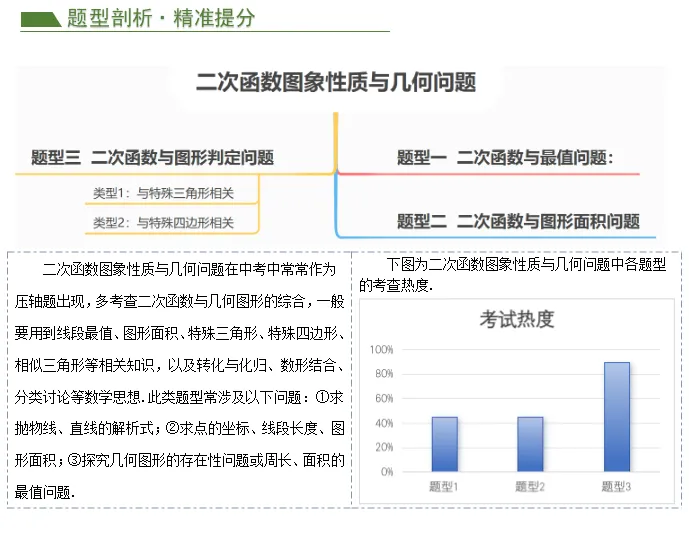Viewport: 689px width, 538px height.
Task: Click 题型一 二次函数与最值问题 branch
Action: point(505,157)
